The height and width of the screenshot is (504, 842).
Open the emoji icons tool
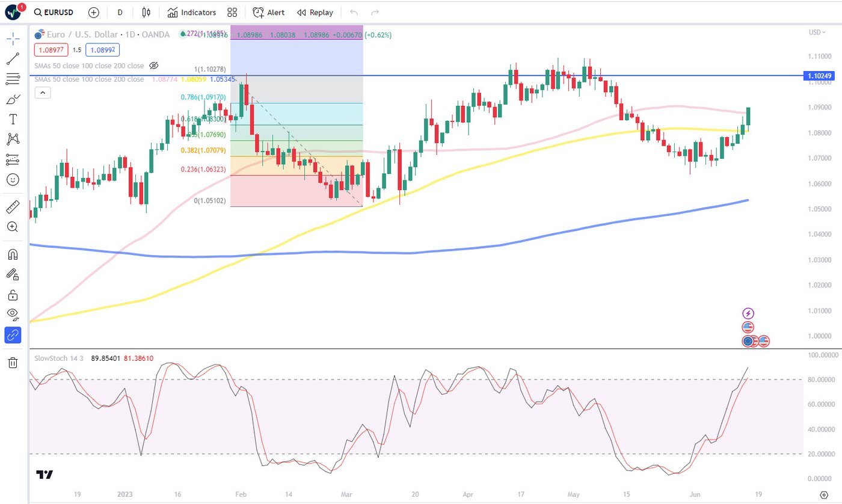(x=13, y=179)
